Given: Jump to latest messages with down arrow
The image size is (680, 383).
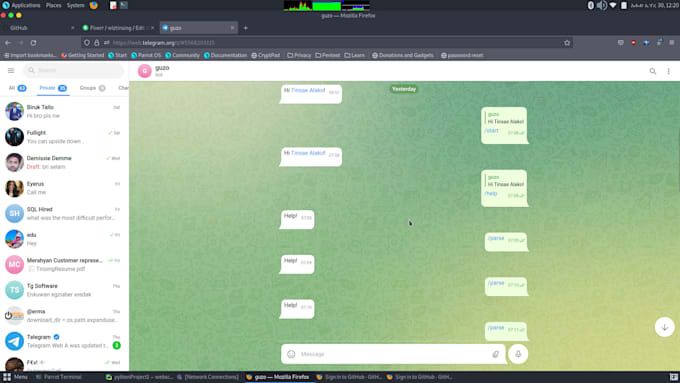Looking at the screenshot, I should point(664,327).
